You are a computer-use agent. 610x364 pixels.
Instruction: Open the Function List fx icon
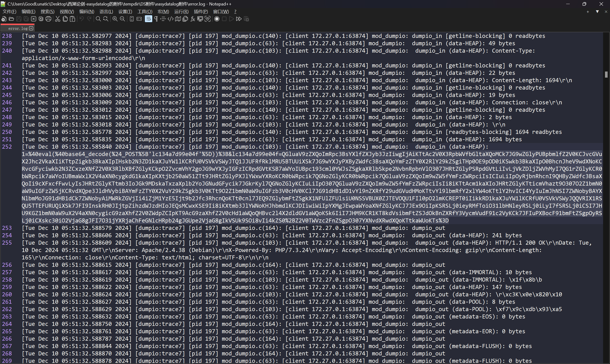pos(193,19)
